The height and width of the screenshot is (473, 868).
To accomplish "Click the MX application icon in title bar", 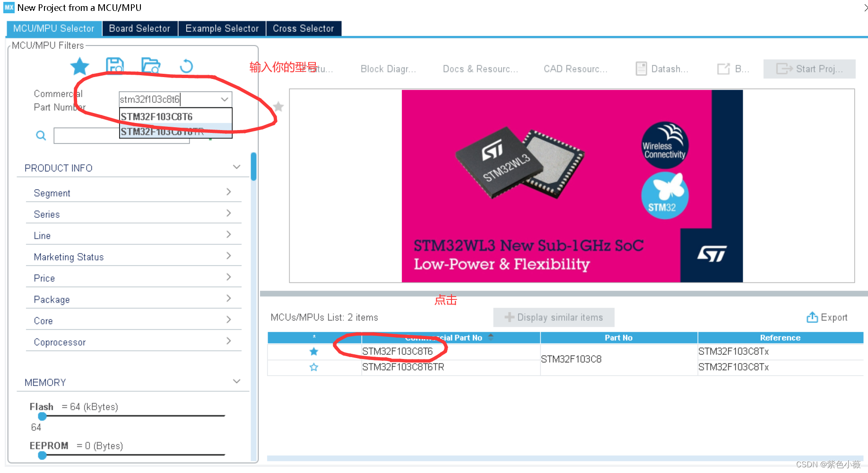I will coord(9,8).
